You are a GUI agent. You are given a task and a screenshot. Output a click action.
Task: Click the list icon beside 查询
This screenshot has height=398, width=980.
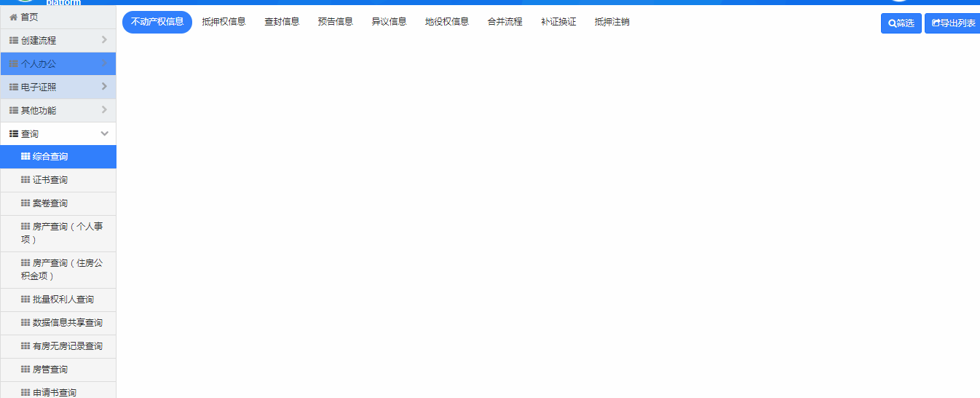tap(14, 134)
